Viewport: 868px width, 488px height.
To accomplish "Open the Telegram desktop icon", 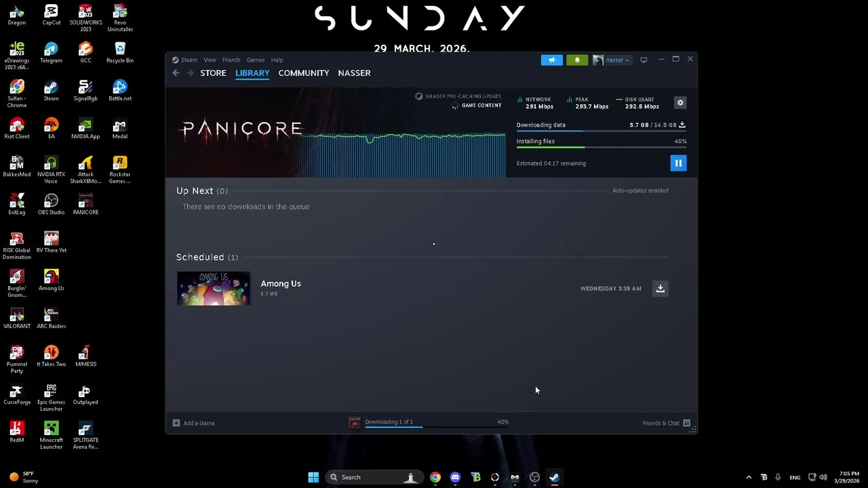I will (52, 53).
